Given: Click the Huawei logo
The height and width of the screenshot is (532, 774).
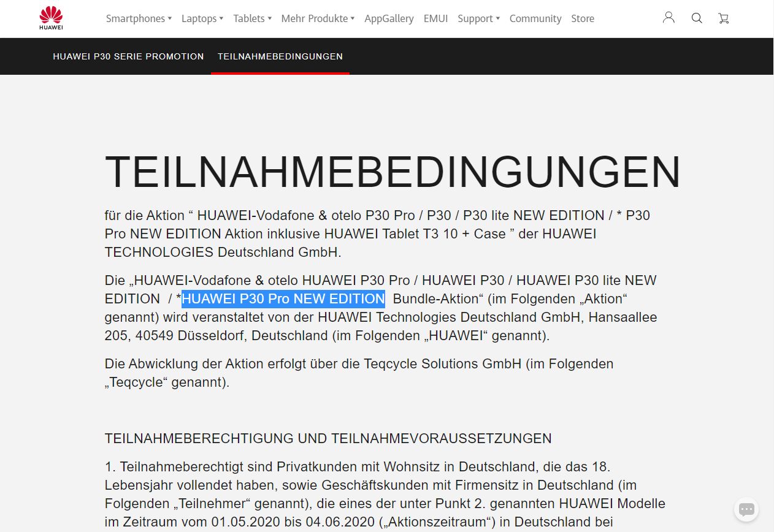Looking at the screenshot, I should pos(51,18).
